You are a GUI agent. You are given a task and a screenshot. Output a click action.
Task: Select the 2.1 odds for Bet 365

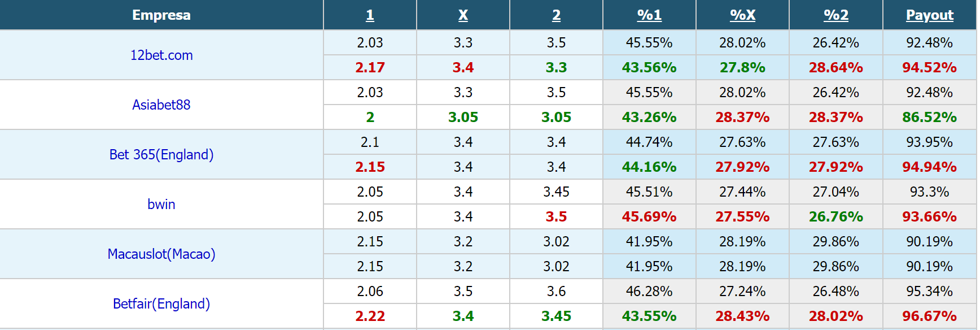(x=370, y=142)
